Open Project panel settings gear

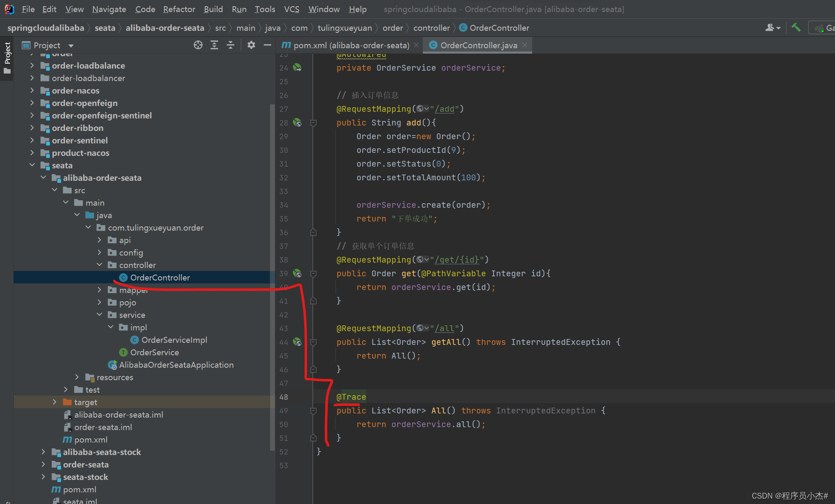tap(251, 45)
